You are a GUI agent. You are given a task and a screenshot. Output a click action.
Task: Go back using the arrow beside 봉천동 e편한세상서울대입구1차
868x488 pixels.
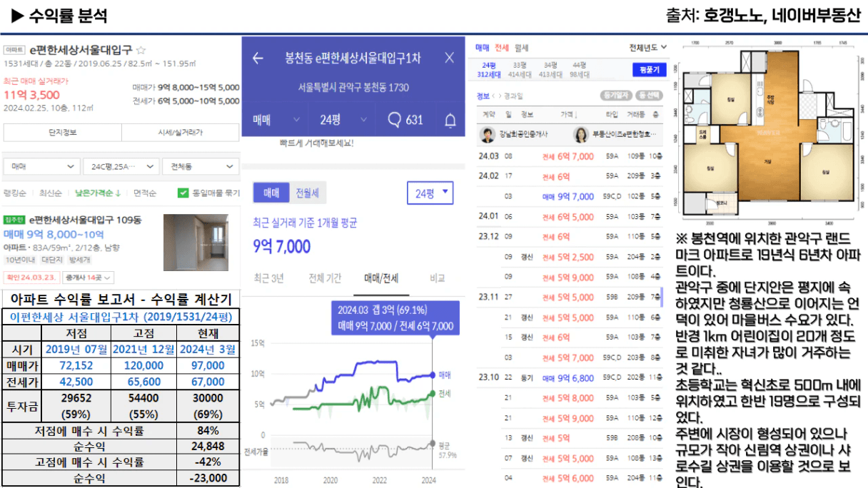point(258,59)
